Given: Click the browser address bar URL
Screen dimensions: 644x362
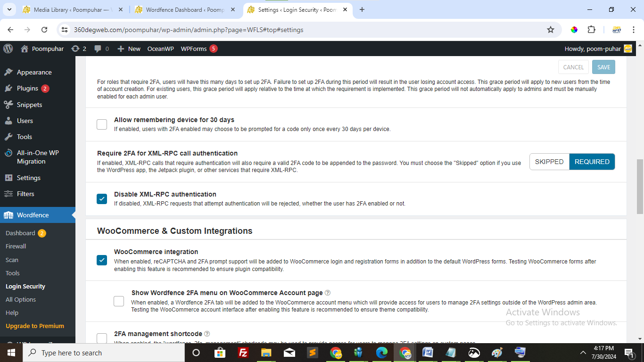Looking at the screenshot, I should (x=189, y=30).
